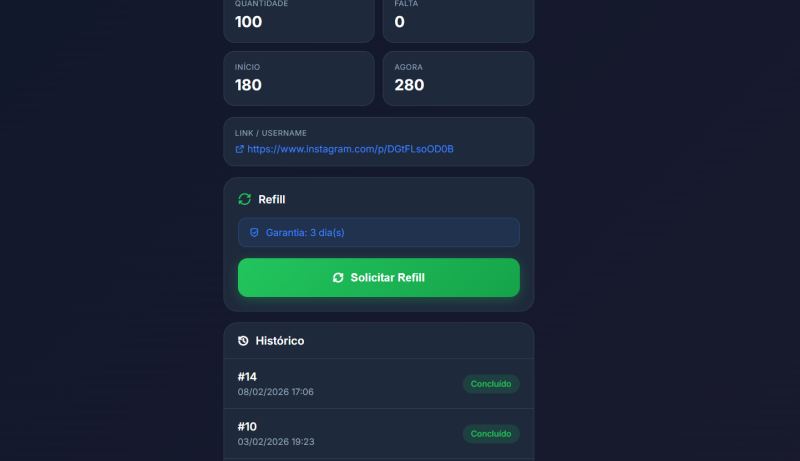Screen dimensions: 800x461
Task: Click the Quantidade card showing 100
Action: point(298,18)
